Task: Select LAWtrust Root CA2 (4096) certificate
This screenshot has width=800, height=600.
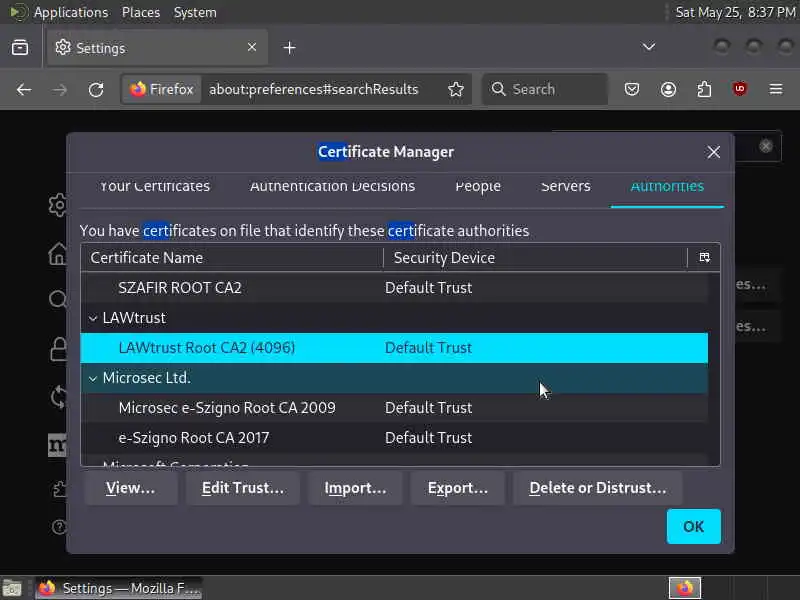Action: 394,348
